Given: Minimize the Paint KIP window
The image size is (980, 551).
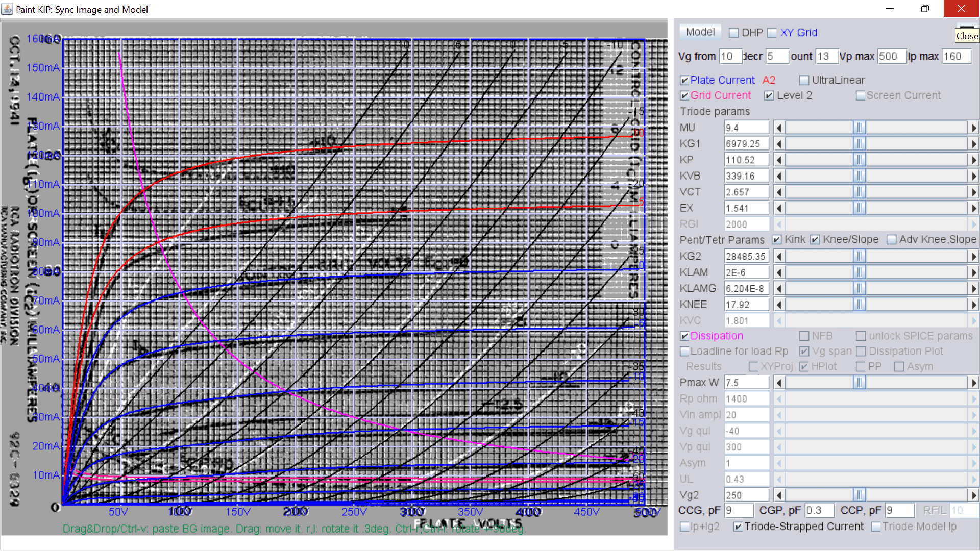Looking at the screenshot, I should point(890,9).
